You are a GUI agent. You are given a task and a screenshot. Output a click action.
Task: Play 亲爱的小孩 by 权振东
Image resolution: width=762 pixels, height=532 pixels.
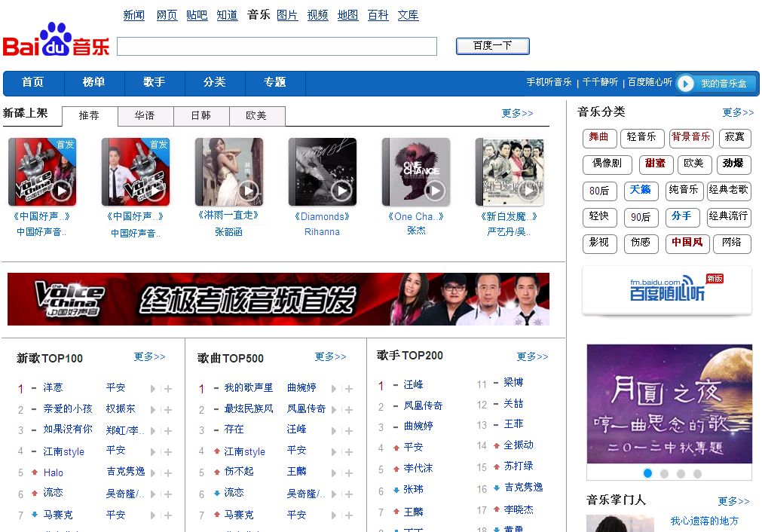pyautogui.click(x=152, y=410)
